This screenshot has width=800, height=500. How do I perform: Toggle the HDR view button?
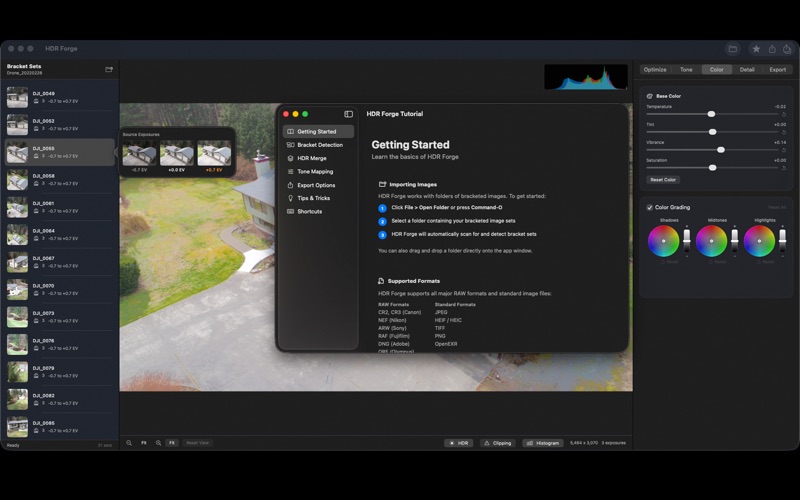point(459,443)
